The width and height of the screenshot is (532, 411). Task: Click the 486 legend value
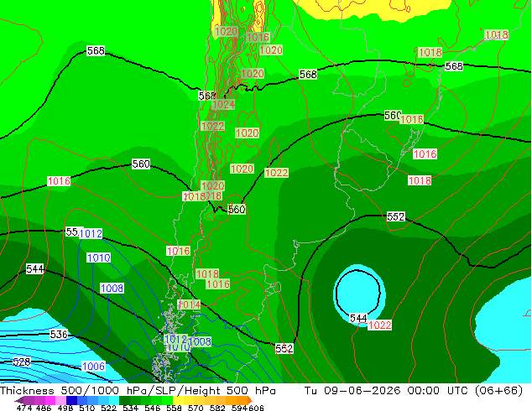44,408
